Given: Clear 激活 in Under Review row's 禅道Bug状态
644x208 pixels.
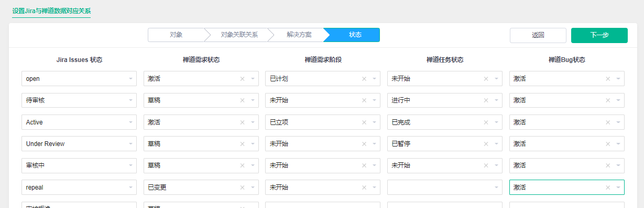Looking at the screenshot, I should click(x=608, y=144).
